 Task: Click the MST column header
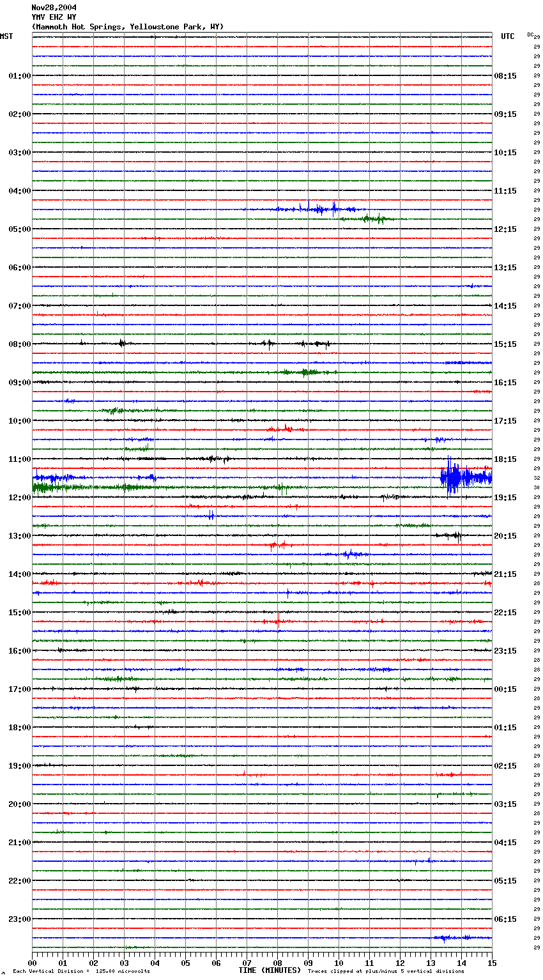tap(6, 36)
